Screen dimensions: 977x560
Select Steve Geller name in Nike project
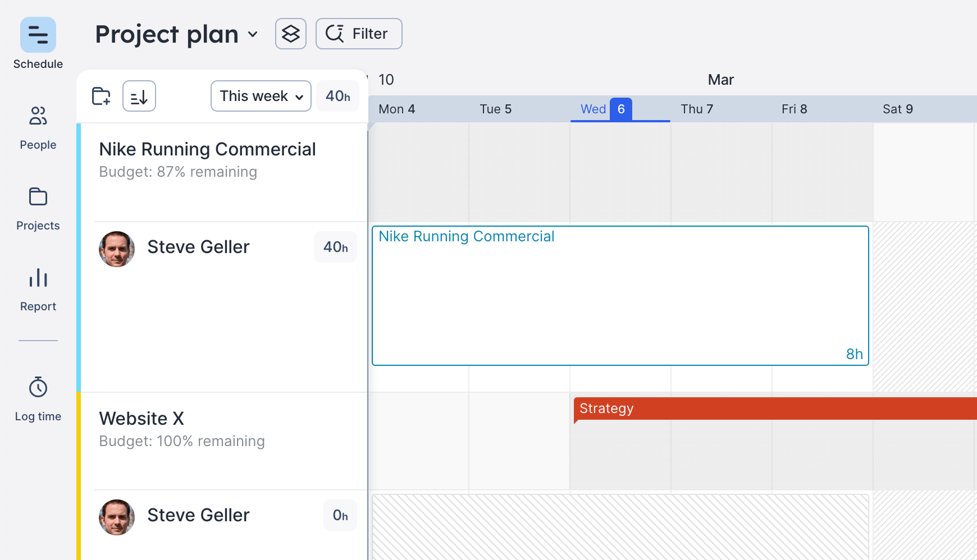(198, 247)
